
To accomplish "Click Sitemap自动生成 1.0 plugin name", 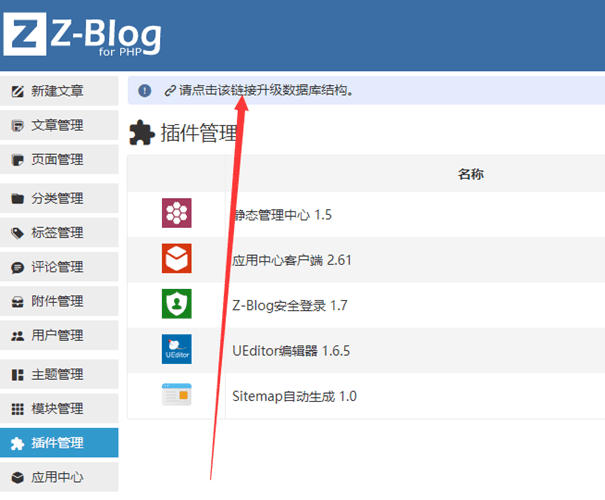I will pyautogui.click(x=294, y=396).
